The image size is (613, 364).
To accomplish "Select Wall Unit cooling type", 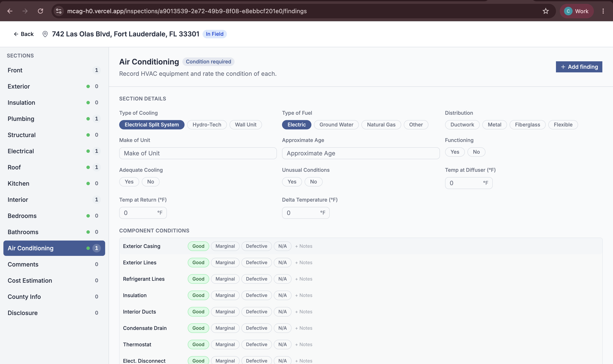I will [245, 125].
